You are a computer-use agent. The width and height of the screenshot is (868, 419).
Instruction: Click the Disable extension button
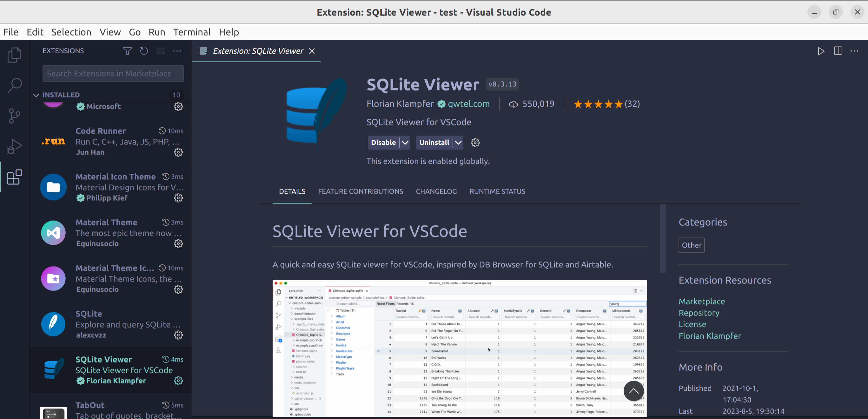click(x=383, y=143)
